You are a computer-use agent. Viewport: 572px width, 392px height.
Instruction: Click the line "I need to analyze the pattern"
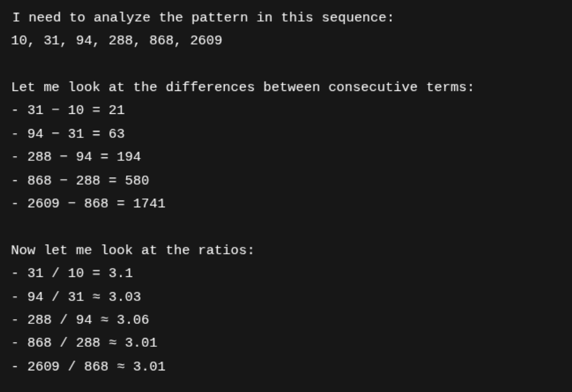[x=202, y=18]
